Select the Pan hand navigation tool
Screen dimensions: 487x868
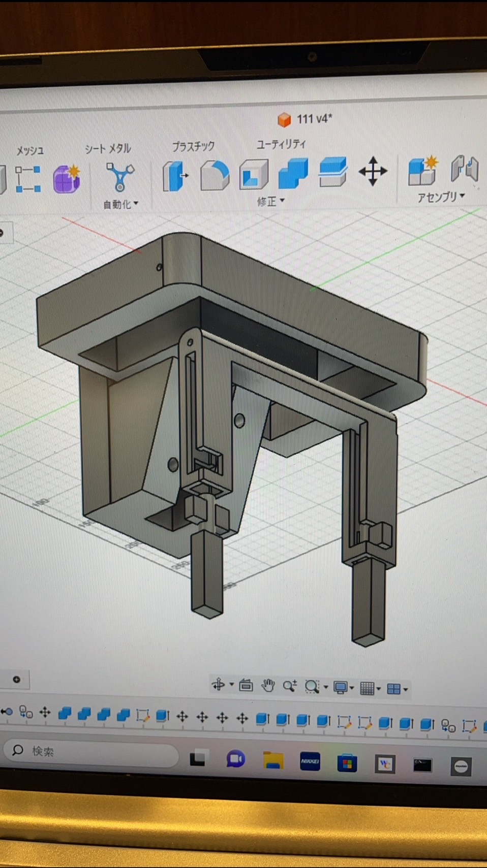pos(268,686)
